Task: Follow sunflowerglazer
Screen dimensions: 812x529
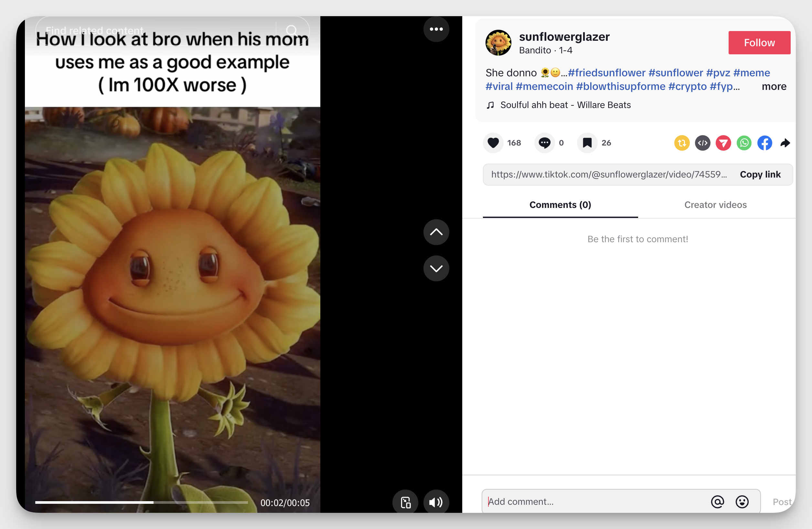Action: [759, 43]
